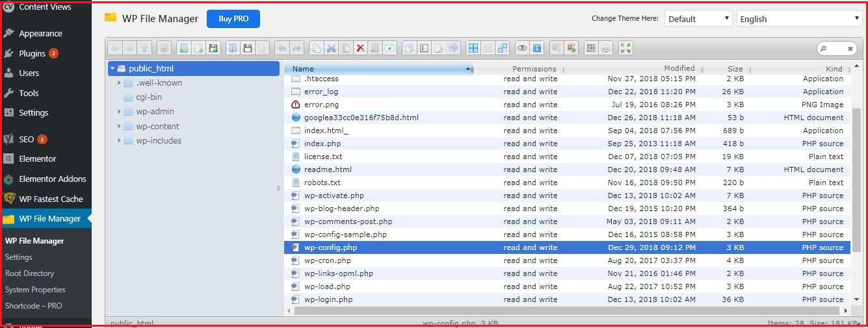This screenshot has height=328, width=868.
Task: Expand the wp-content folder arrow
Action: pyautogui.click(x=119, y=126)
